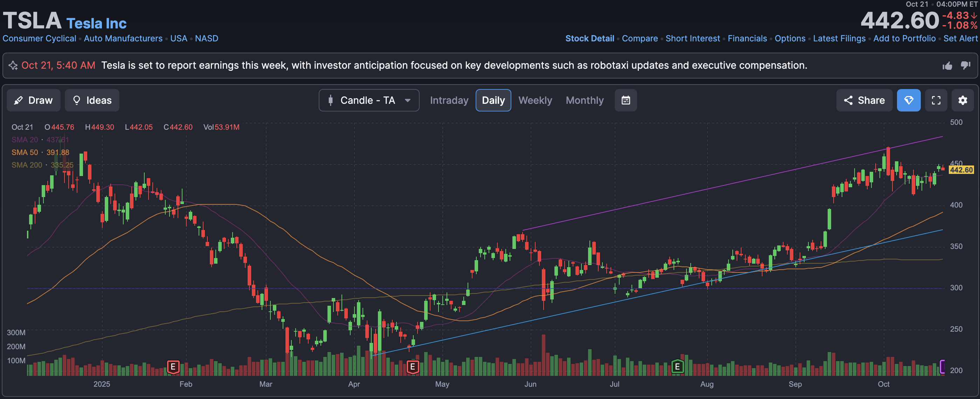
Task: Click the blue diamond premium icon
Action: (x=908, y=100)
